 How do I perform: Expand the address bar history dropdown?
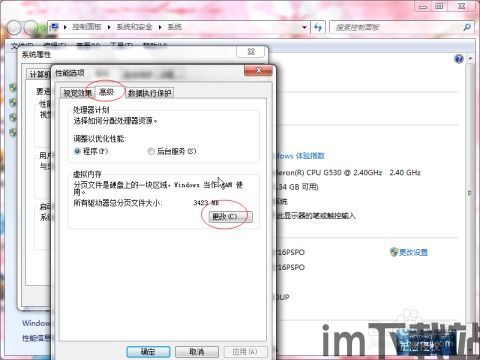coord(304,27)
